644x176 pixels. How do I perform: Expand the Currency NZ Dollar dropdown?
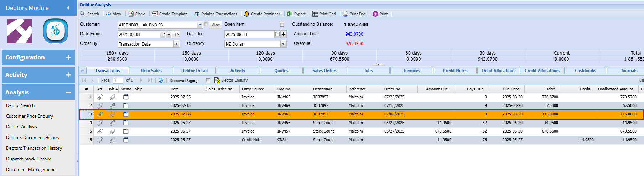pyautogui.click(x=284, y=44)
